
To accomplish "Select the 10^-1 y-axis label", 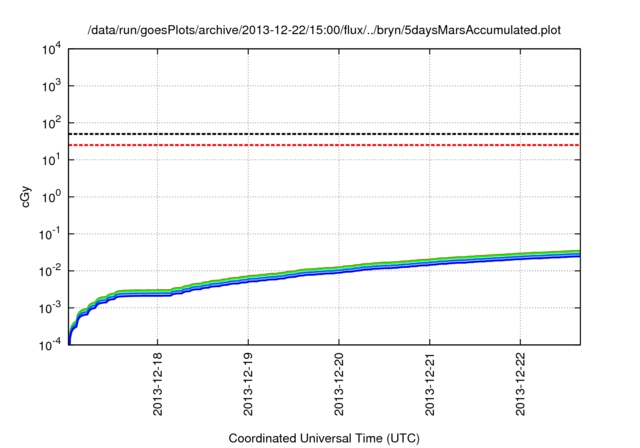I will [x=50, y=234].
